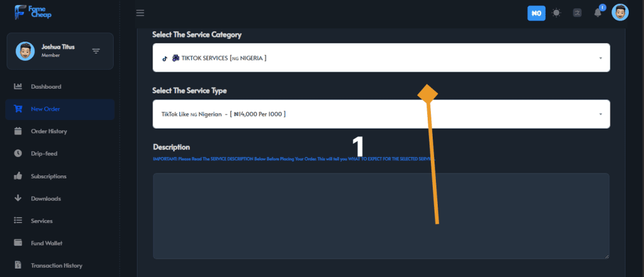The height and width of the screenshot is (277, 644).
Task: Open the top-right profile avatar
Action: click(619, 13)
